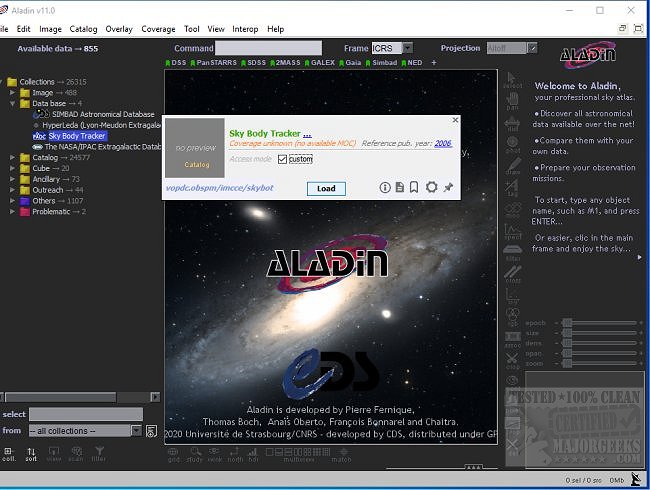Open the Interop menu
The height and width of the screenshot is (490, 650).
[x=245, y=29]
